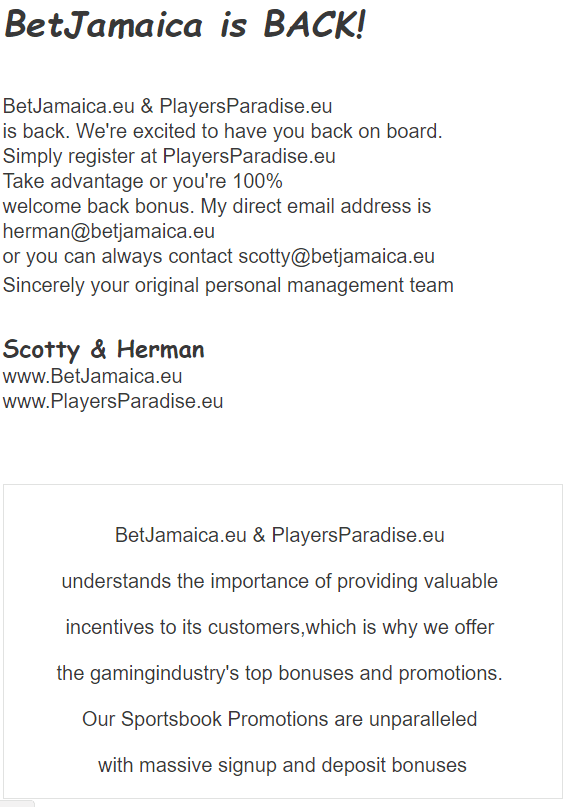Click "Our Sportsbook Promotions are unparalleled" text

(280, 720)
